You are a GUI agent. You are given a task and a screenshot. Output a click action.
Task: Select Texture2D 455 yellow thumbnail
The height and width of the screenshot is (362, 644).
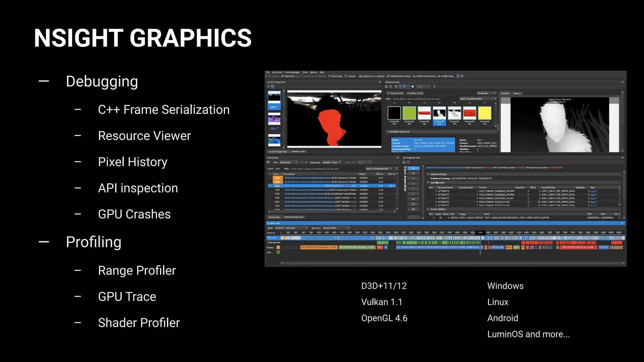coord(485,115)
